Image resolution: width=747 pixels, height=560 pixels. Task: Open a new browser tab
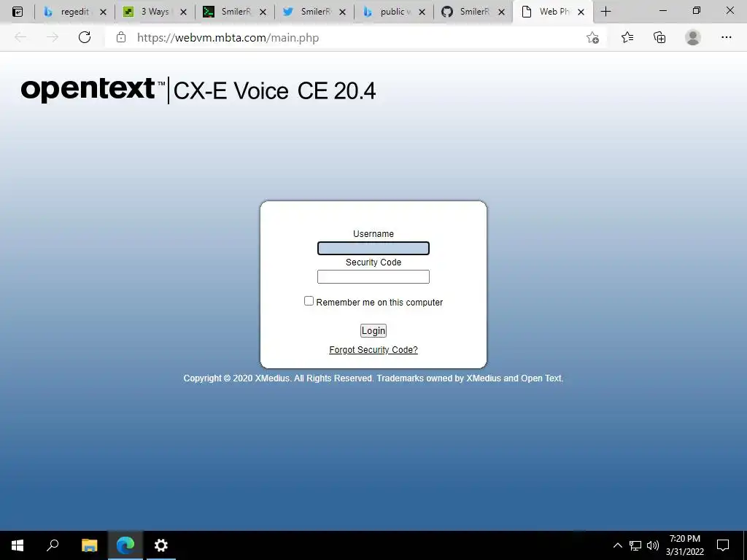(x=605, y=12)
